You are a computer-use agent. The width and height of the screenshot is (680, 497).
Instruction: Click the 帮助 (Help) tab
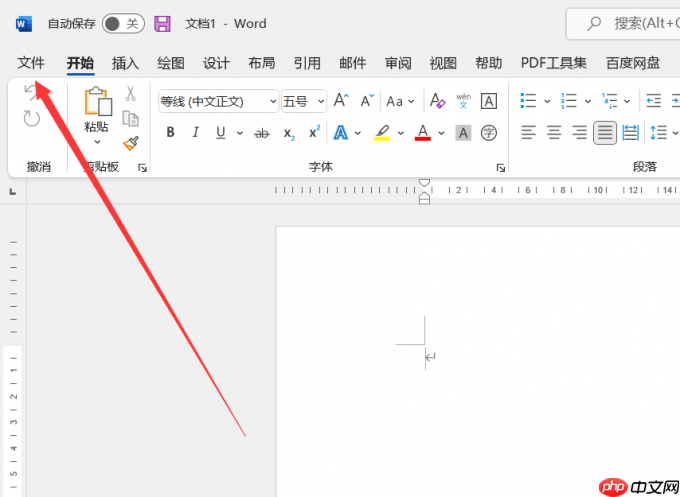(489, 63)
